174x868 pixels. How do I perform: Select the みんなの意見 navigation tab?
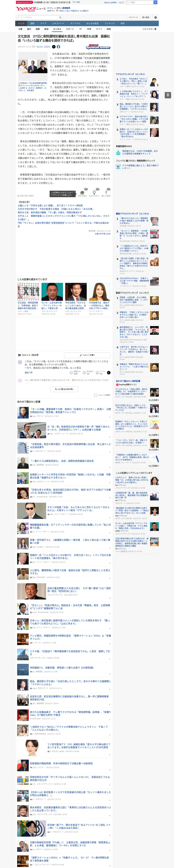(x=92, y=24)
